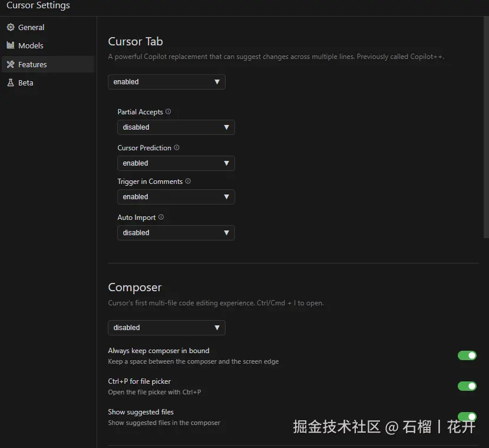Open the Cursor Prediction dropdown
Image resolution: width=489 pixels, height=448 pixels.
click(x=176, y=163)
